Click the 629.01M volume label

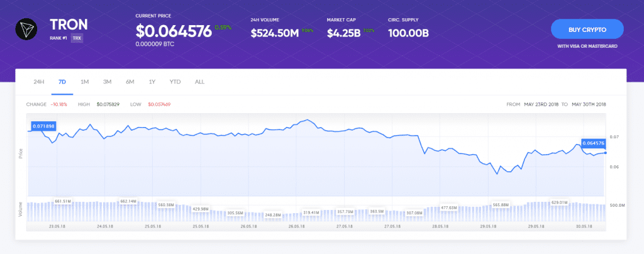tap(559, 202)
